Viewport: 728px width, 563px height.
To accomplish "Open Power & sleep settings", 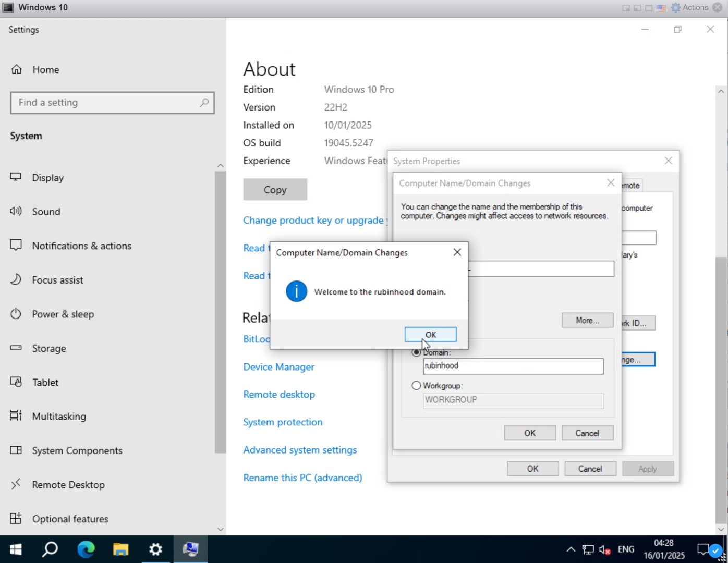I will click(x=63, y=314).
